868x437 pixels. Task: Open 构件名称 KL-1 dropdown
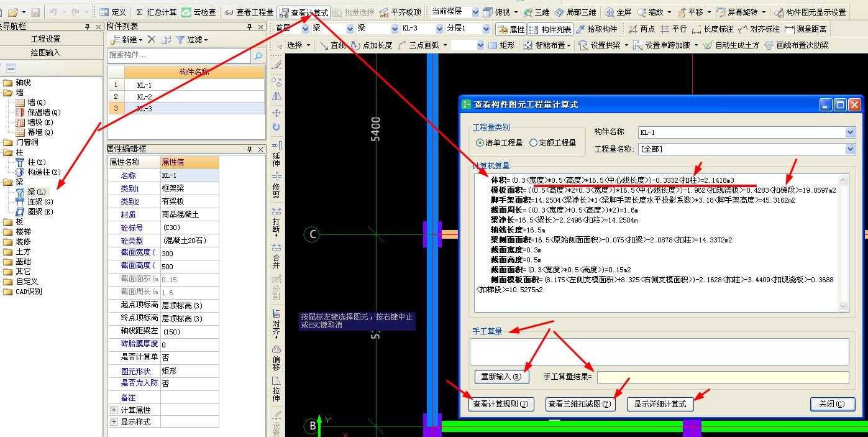coord(851,132)
